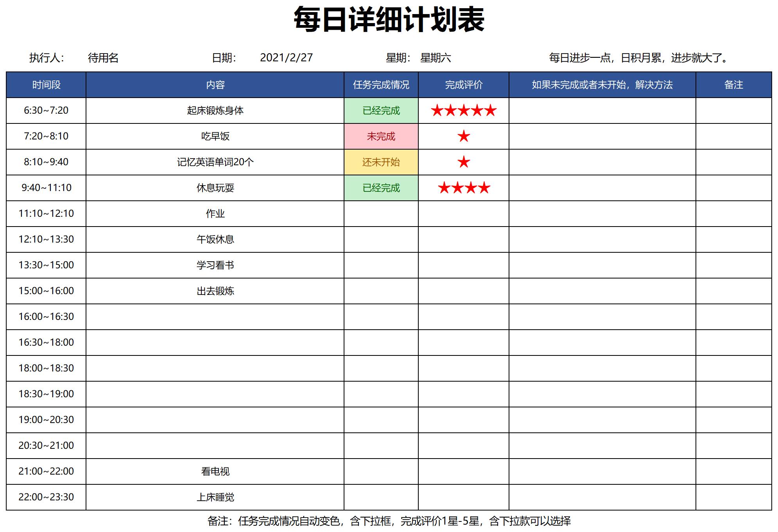The height and width of the screenshot is (532, 778).
Task: Select the content cell 记忆英语单词20个
Action: point(215,162)
